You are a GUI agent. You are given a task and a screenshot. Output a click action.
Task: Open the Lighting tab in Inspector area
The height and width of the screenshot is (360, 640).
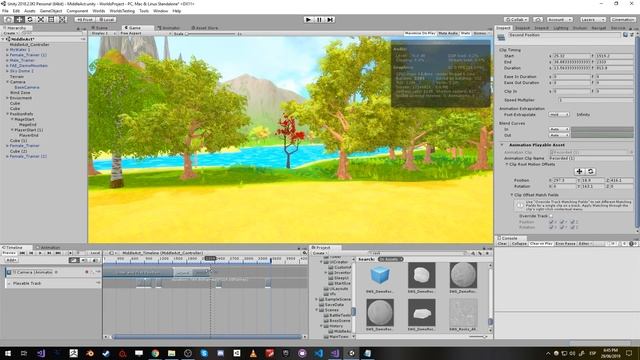coord(561,28)
